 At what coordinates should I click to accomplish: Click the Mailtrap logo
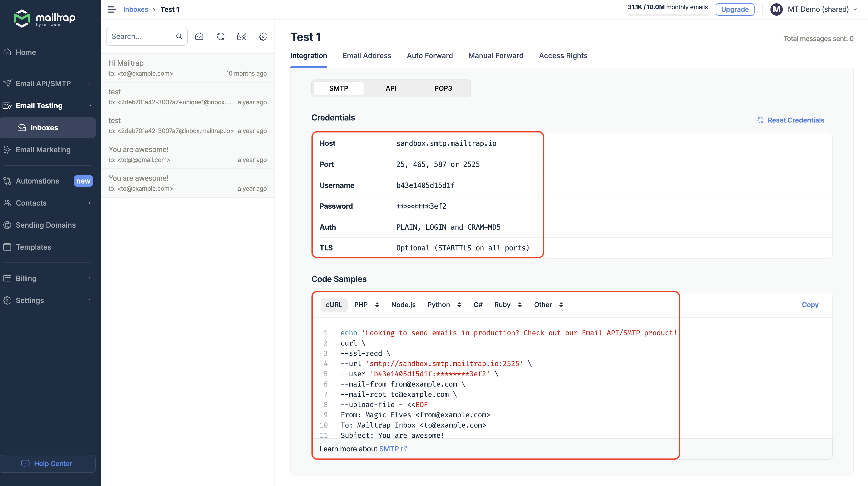click(45, 18)
